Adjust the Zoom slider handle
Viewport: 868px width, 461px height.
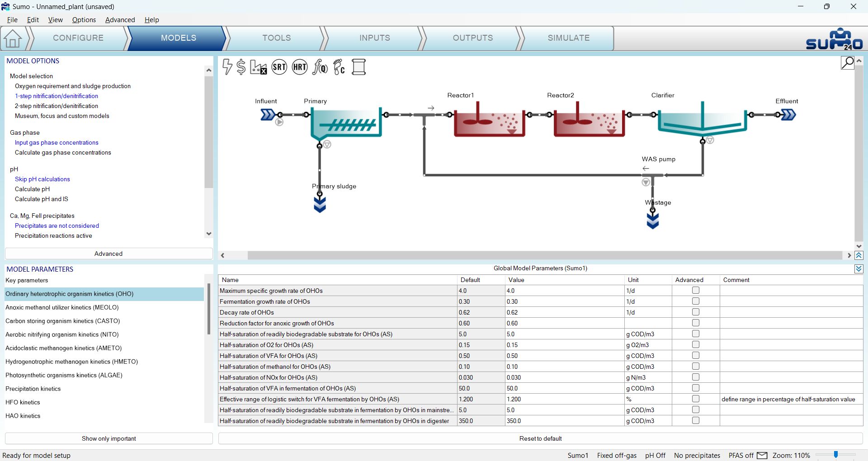point(836,455)
